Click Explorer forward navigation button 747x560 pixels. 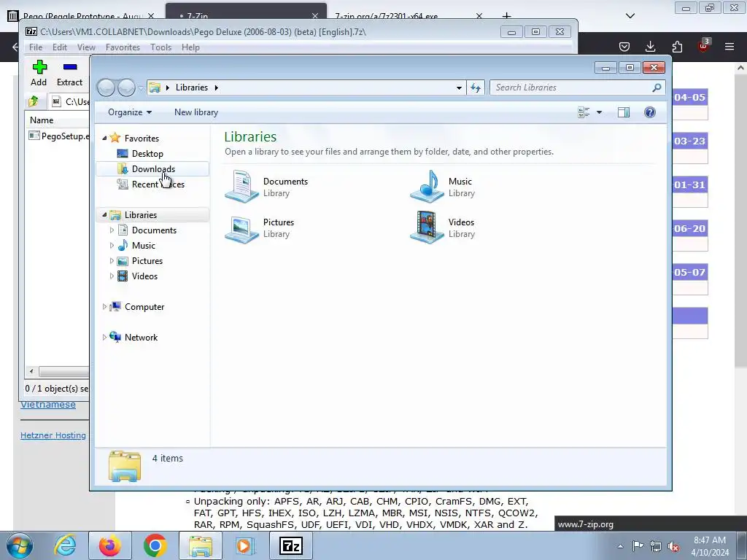tap(126, 87)
